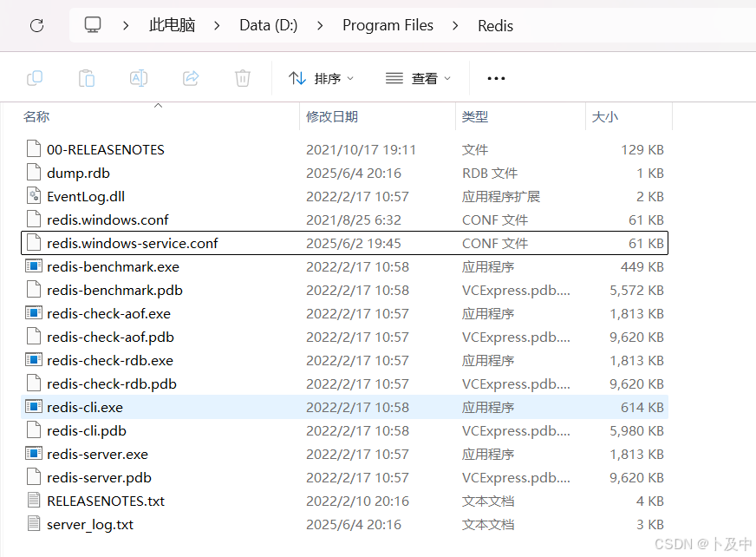
Task: Click the RELEASENOTES.txt document icon
Action: (34, 500)
